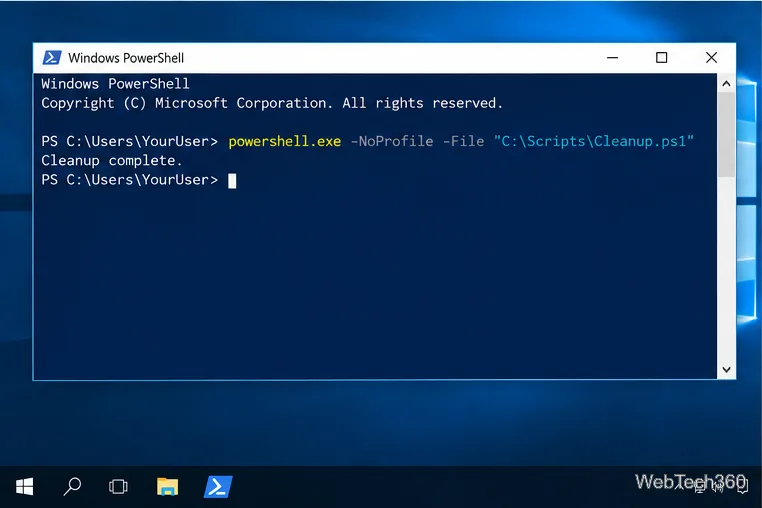Click the copyright line in the console
The image size is (762, 508).
[272, 103]
